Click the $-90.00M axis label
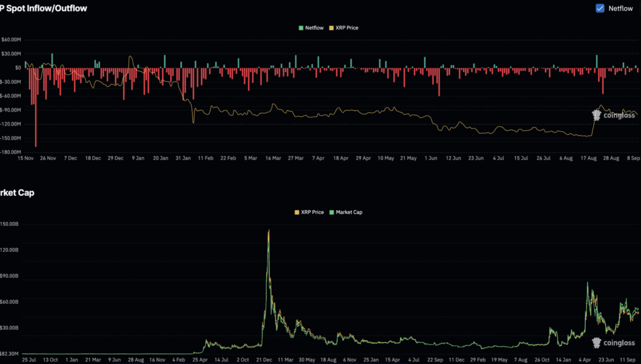 pyautogui.click(x=11, y=110)
